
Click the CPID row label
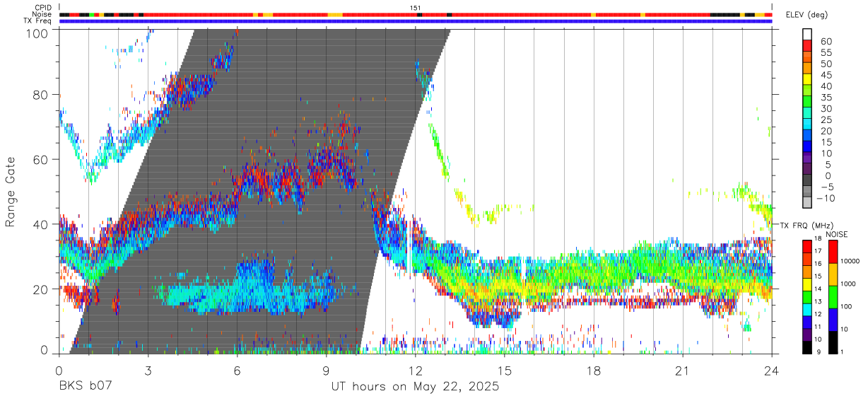[44, 8]
